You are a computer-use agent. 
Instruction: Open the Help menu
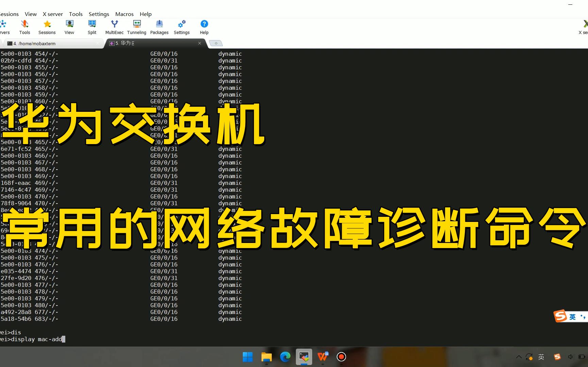click(x=146, y=14)
